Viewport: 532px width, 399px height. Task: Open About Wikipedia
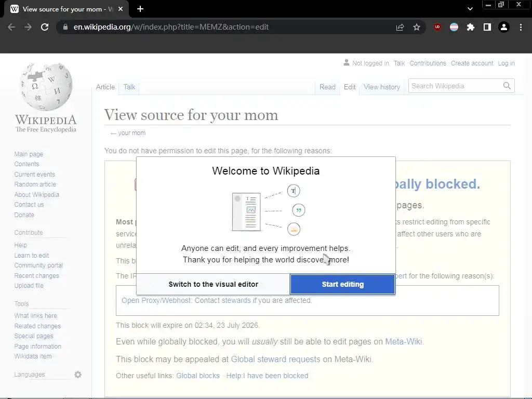37,194
